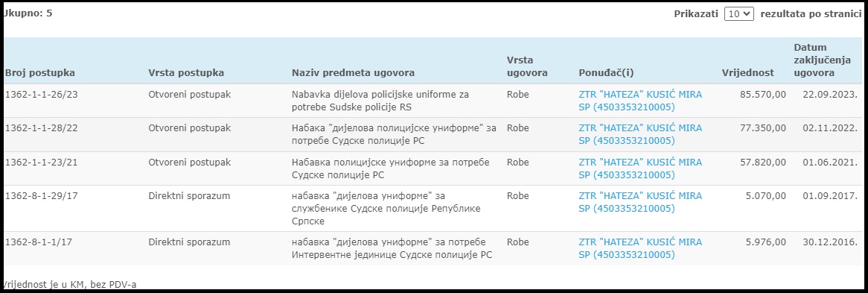Click the Direktni sporazum cell in last row

(189, 242)
